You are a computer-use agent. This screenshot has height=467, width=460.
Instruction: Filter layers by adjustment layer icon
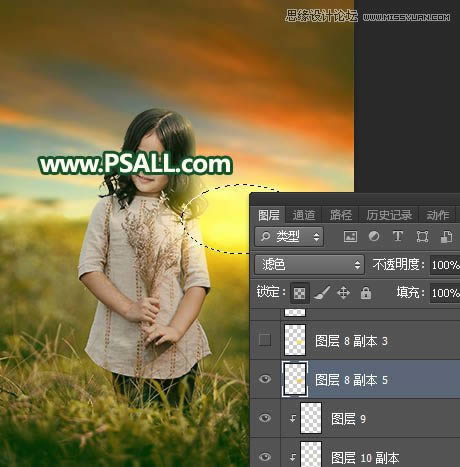pos(374,237)
